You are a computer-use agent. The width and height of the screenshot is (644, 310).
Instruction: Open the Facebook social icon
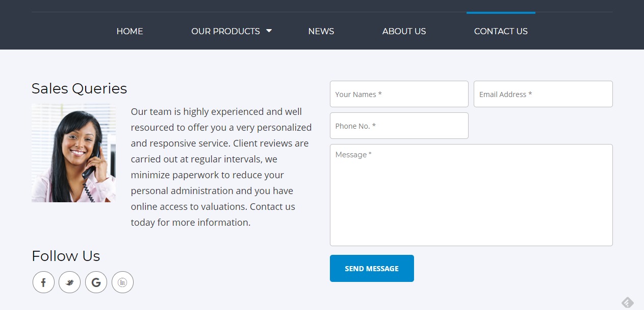[x=43, y=282]
